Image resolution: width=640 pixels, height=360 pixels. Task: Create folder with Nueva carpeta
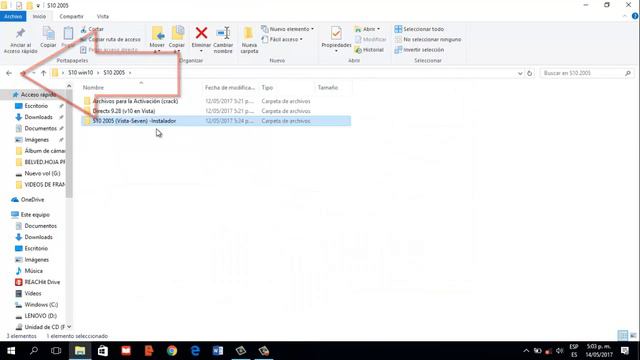click(249, 40)
